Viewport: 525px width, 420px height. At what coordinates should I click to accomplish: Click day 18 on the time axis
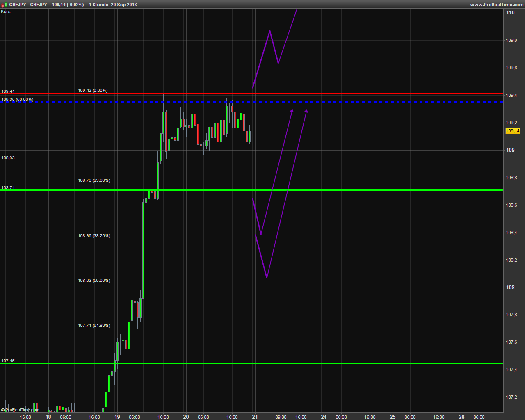48,417
